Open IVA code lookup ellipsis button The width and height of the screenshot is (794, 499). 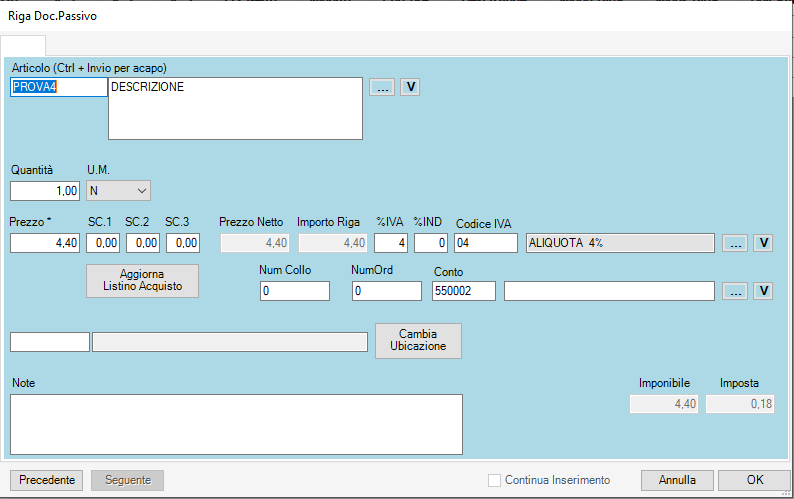click(x=735, y=243)
